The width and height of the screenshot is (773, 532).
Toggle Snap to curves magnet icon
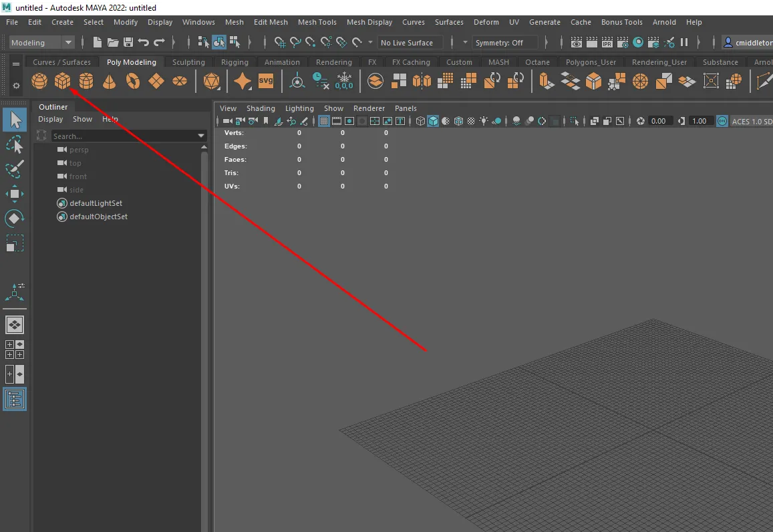click(295, 42)
